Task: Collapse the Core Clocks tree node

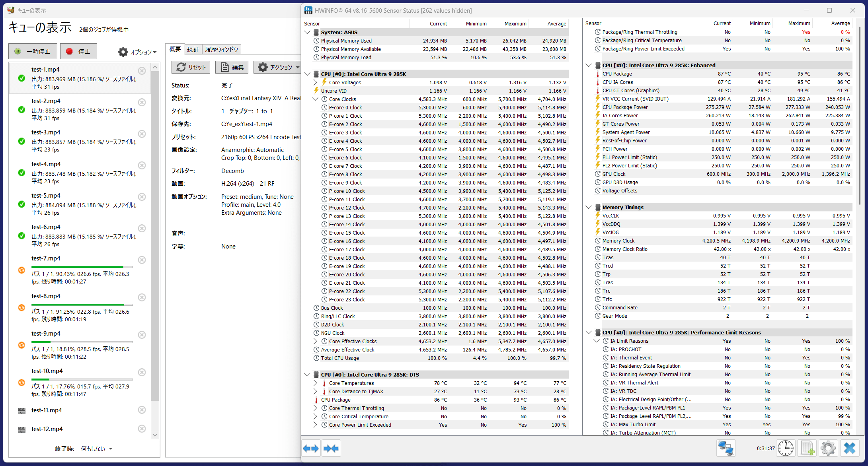Action: pos(315,99)
